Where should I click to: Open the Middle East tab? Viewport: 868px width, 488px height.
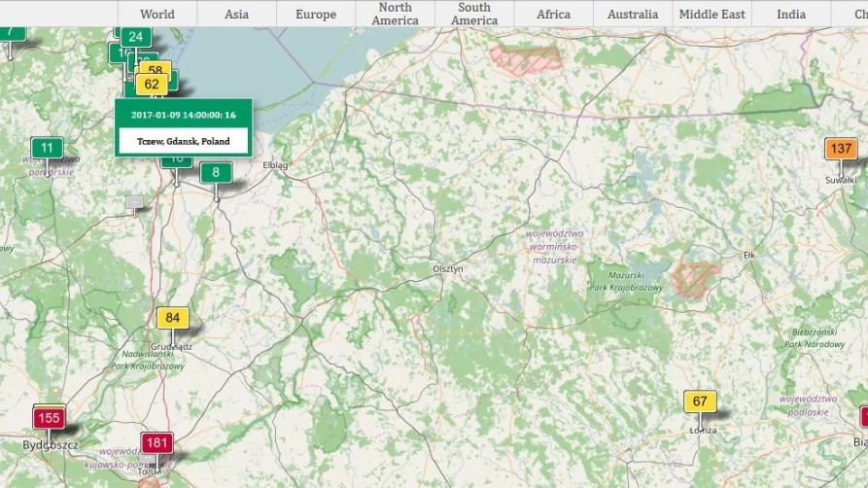pyautogui.click(x=712, y=14)
